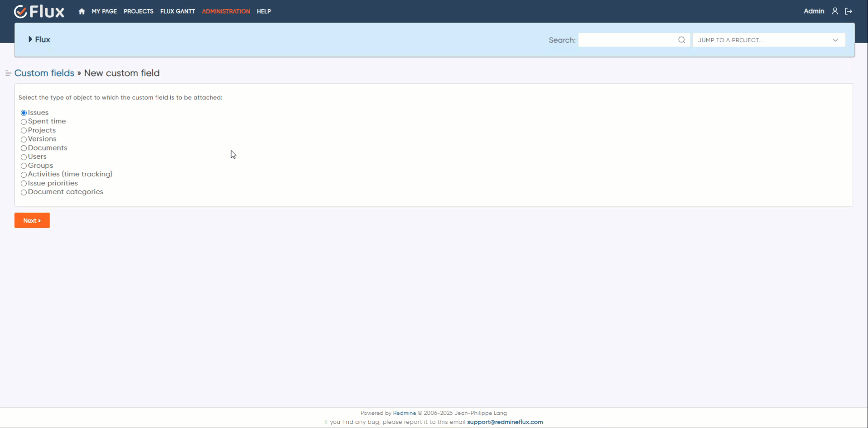The height and width of the screenshot is (428, 868).
Task: Click the Admin user name
Action: (814, 11)
